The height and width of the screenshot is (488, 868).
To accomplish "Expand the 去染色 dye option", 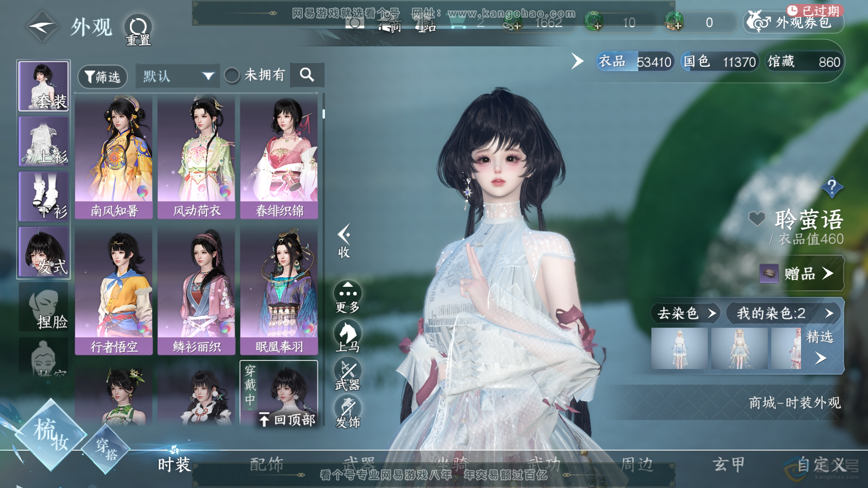I will [x=686, y=314].
